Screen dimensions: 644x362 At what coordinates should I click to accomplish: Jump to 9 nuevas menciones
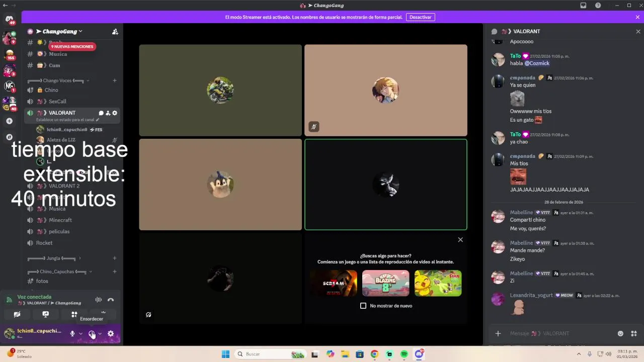[x=72, y=47]
